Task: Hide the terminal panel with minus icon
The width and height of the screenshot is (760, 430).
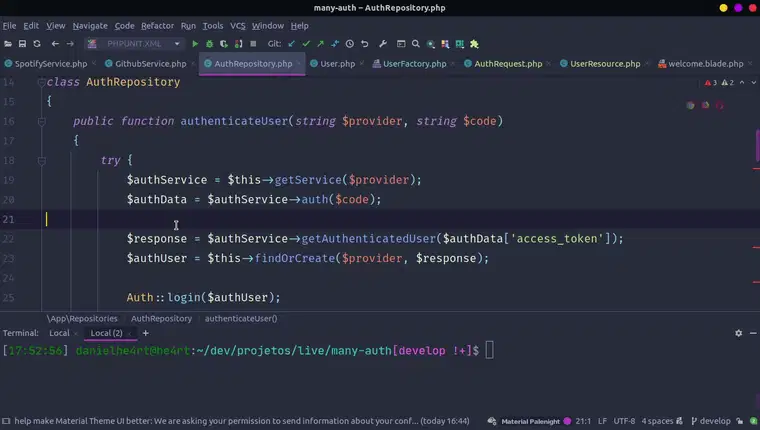Action: 753,333
